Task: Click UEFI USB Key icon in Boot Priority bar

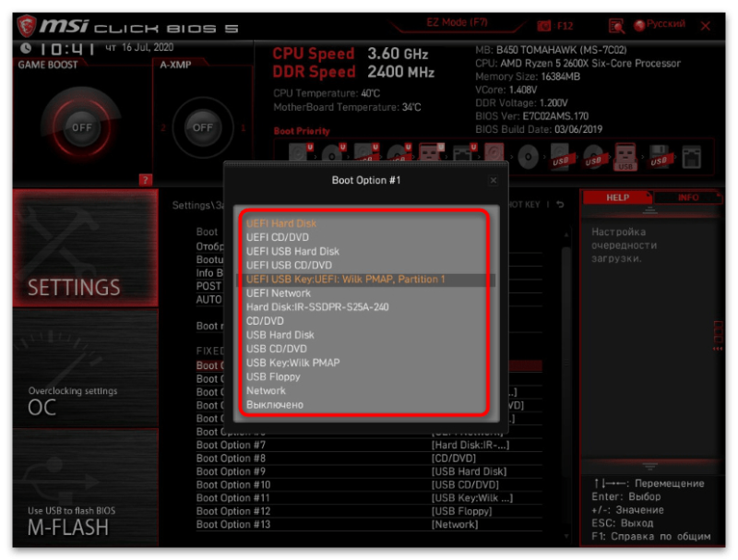Action: pyautogui.click(x=430, y=152)
